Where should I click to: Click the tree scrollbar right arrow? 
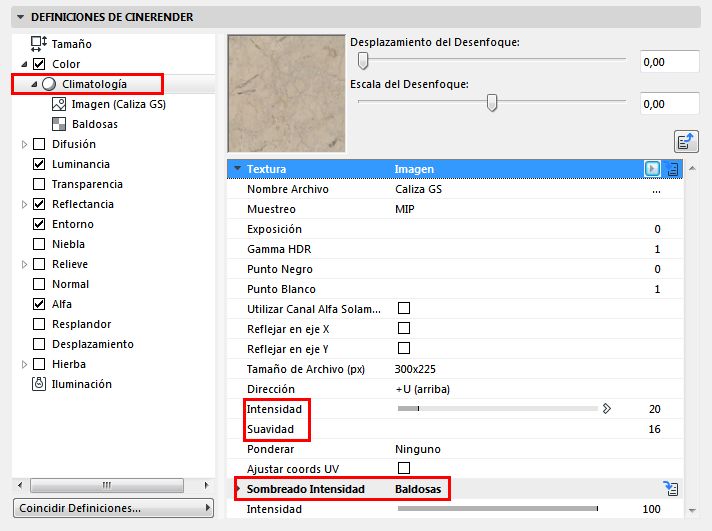coord(207,485)
